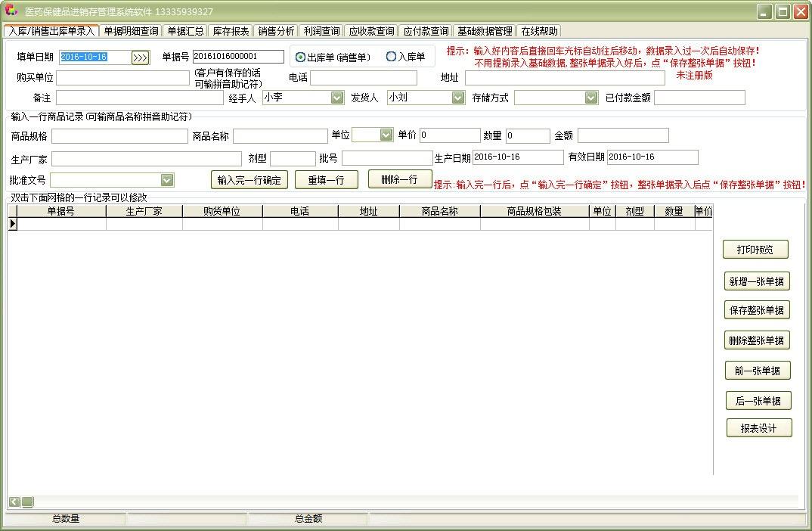Open the 经手人 dropdown

[x=337, y=98]
